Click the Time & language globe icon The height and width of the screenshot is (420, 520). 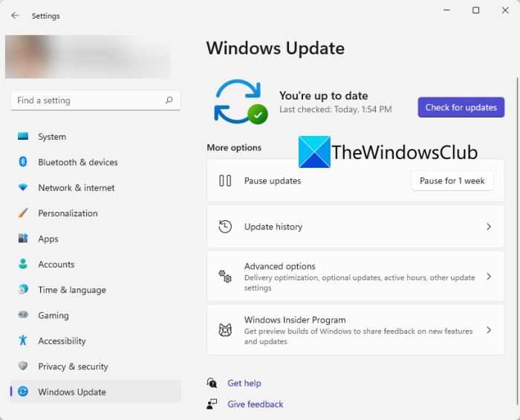click(23, 289)
